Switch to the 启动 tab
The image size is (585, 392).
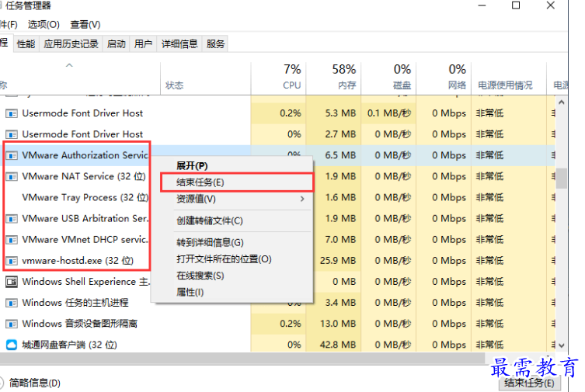pyautogui.click(x=116, y=44)
